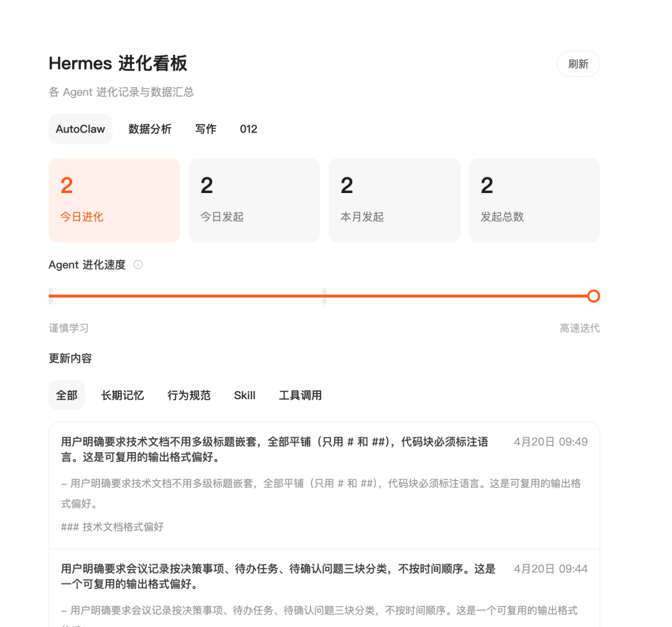
Task: Switch to the 数据分析 tab
Action: point(149,129)
